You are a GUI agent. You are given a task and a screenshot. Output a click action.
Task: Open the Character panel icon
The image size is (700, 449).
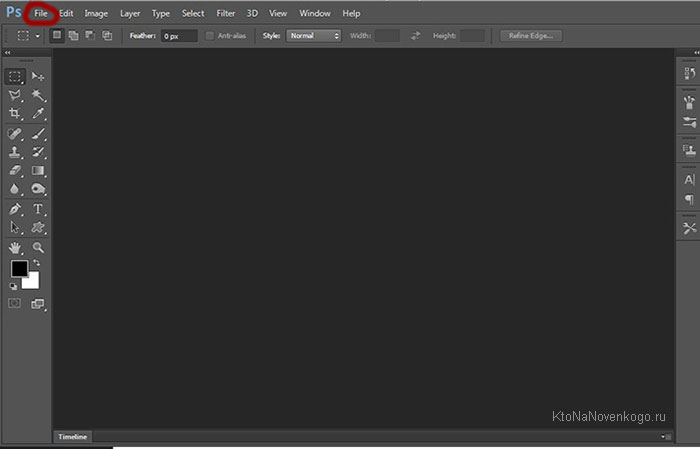tap(689, 179)
